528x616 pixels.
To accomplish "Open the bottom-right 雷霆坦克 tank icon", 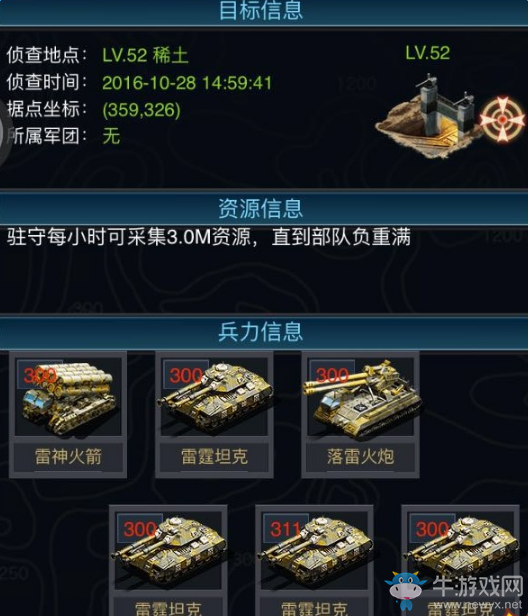I will point(460,561).
